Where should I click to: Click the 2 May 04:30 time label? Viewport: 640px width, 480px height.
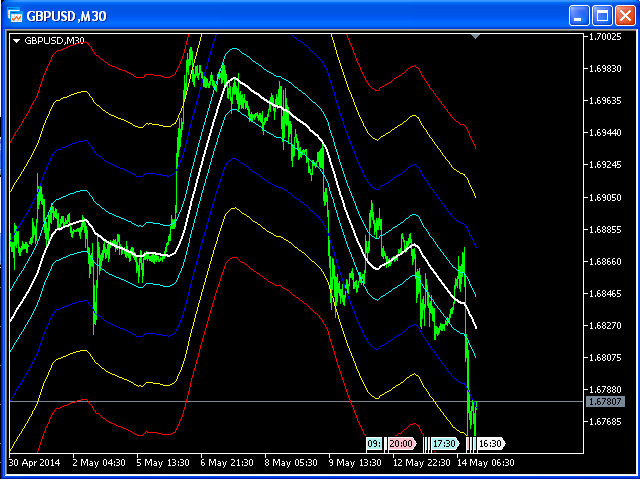tap(99, 463)
